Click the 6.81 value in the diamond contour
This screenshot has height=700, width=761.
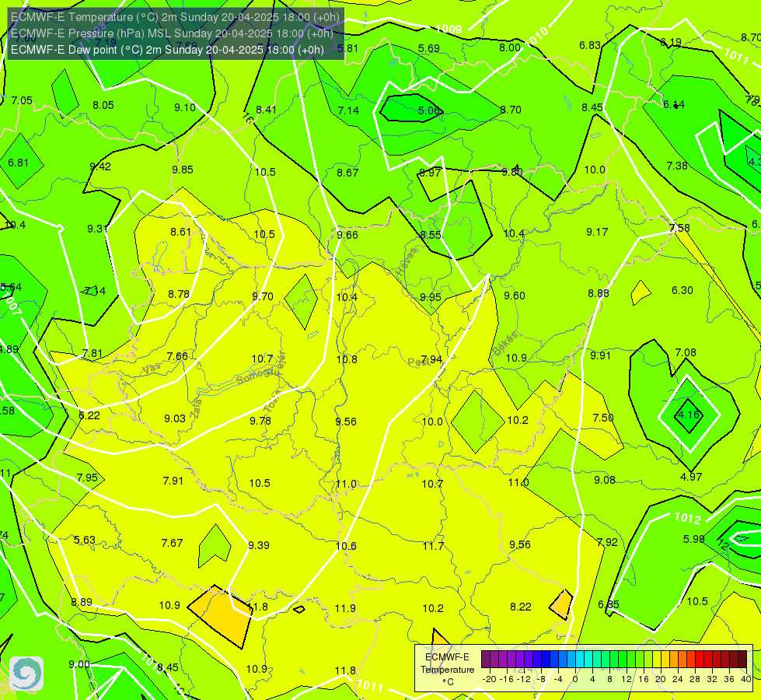point(19,163)
